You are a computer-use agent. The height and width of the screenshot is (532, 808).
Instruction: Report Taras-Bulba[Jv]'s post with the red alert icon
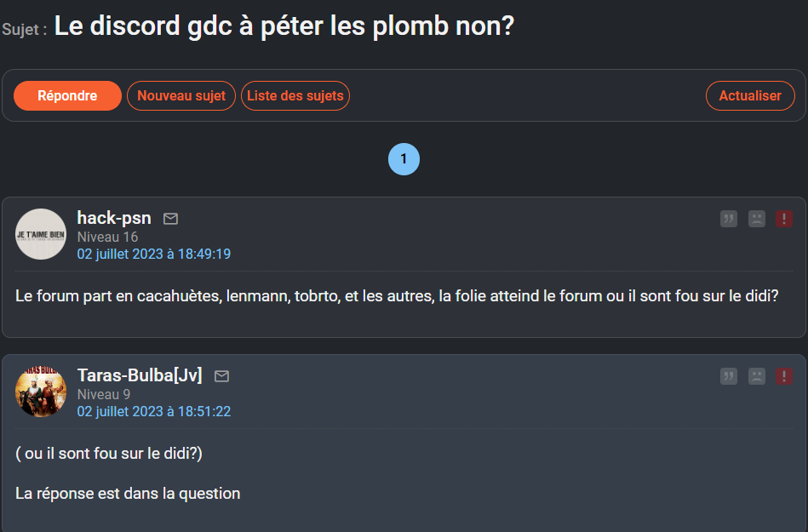coord(784,376)
